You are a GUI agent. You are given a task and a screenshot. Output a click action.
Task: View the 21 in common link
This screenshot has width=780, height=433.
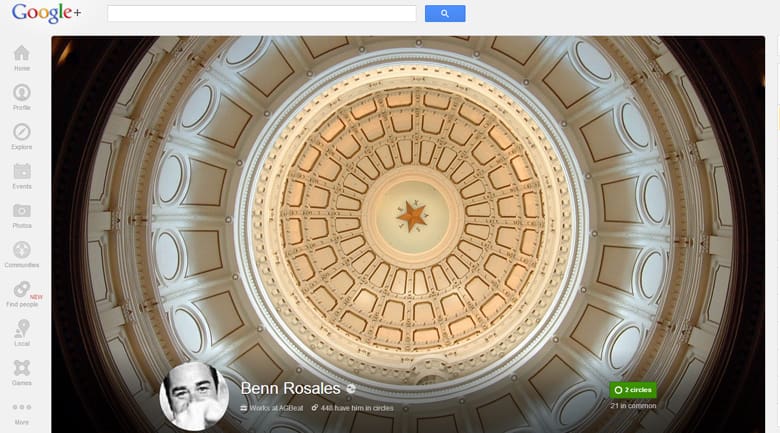[632, 406]
